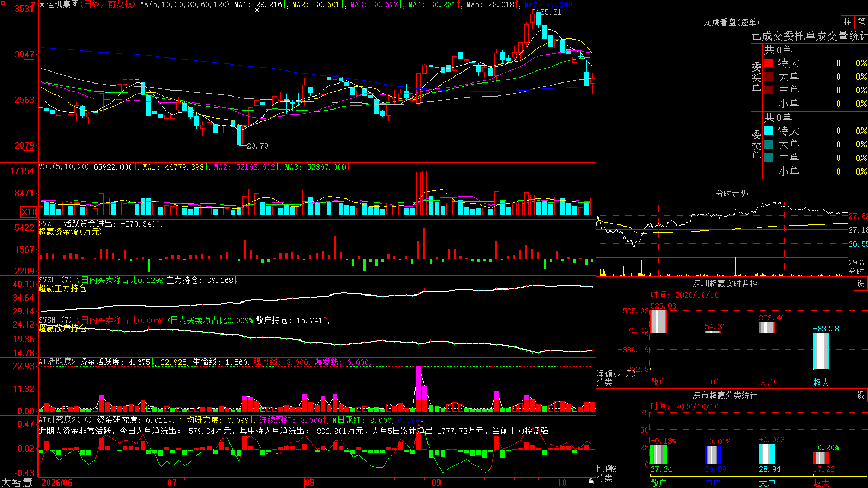Screen dimensions: 868x488
Task: Click the SVZL (7) indicator name
Action: pos(55,280)
